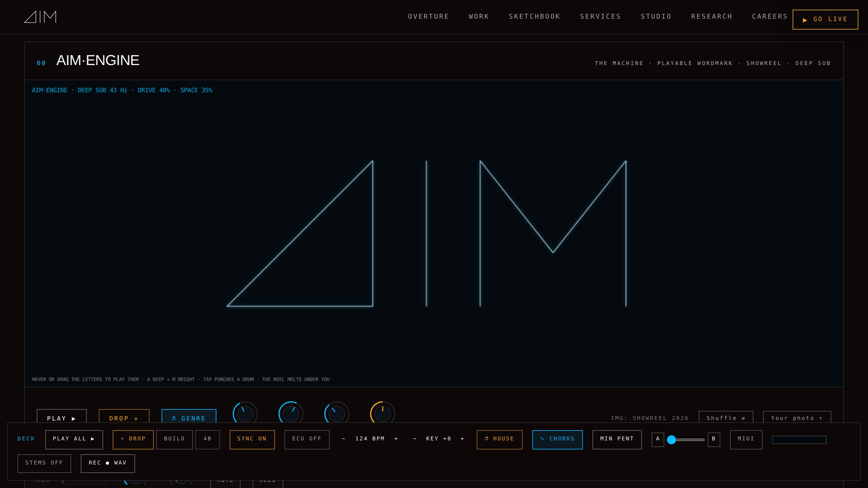The image size is (868, 488).
Task: Tap the letter M in the wordmark
Action: [553, 233]
